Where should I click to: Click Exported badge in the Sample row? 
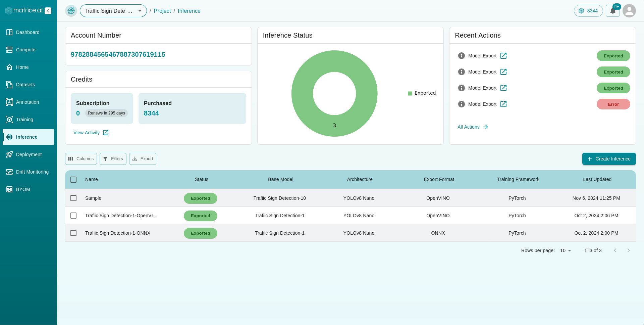click(201, 198)
